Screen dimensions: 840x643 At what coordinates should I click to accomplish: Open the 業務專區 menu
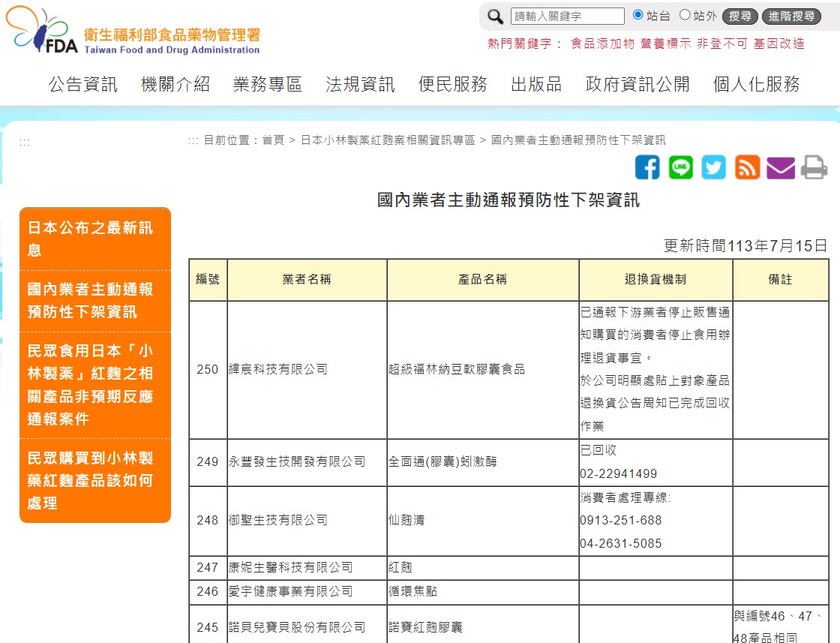[268, 84]
